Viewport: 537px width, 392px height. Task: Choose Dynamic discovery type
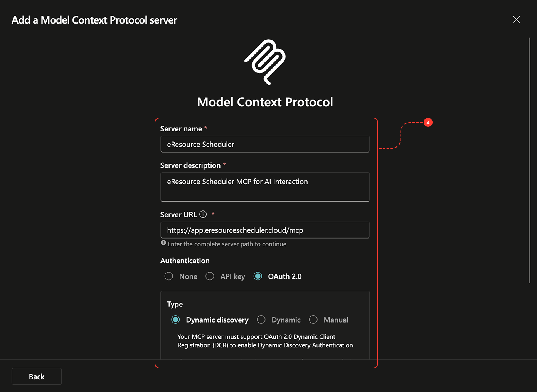pyautogui.click(x=176, y=320)
